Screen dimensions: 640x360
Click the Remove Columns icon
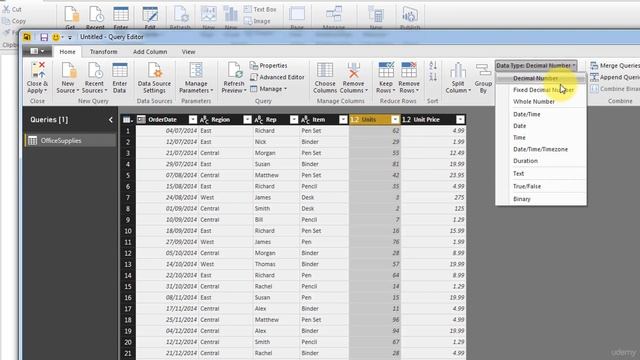[x=353, y=70]
